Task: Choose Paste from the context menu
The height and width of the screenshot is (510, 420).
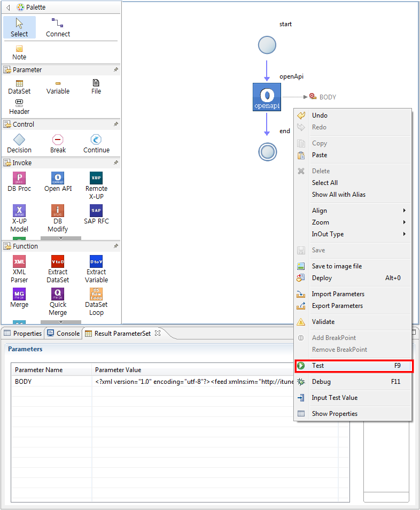Action: click(353, 155)
